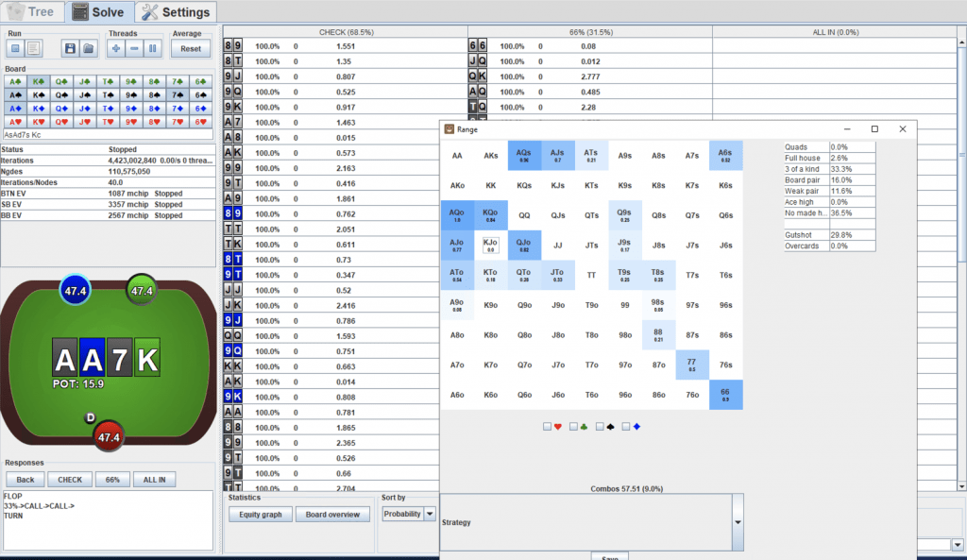Switch to the Tree tab
967x560 pixels.
coord(33,12)
